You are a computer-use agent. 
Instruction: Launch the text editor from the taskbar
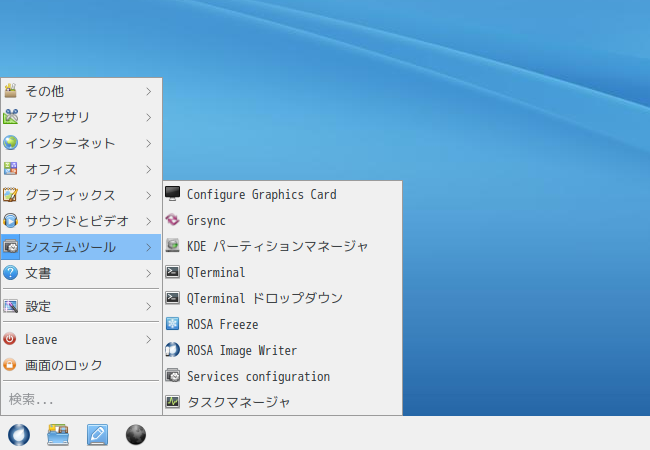coord(97,435)
